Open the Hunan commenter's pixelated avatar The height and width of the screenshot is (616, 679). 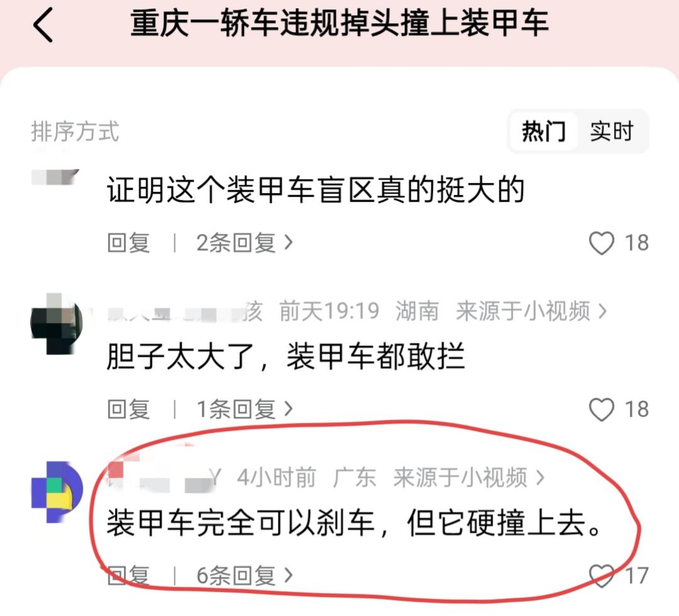[x=57, y=323]
